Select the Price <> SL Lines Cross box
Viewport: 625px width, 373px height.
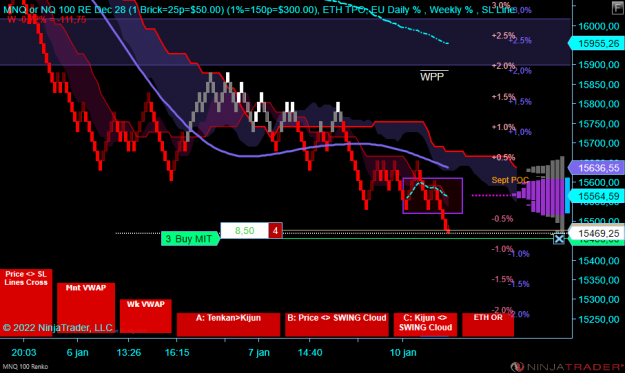click(26, 302)
